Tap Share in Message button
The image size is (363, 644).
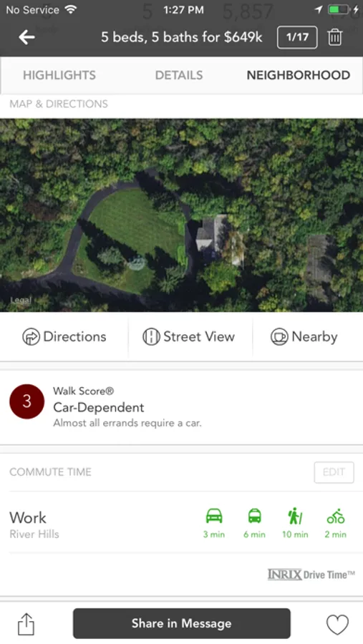182,623
